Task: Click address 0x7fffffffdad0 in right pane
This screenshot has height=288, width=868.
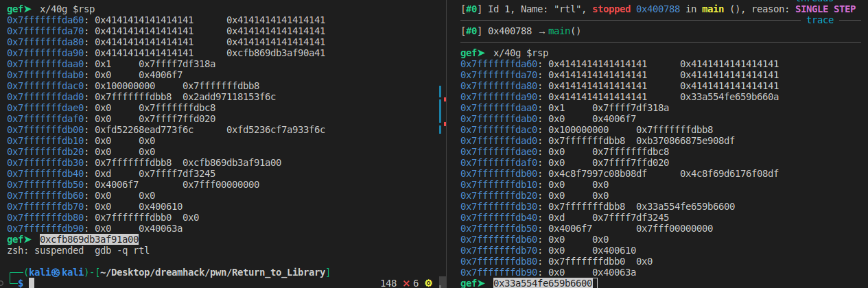Action: 499,141
